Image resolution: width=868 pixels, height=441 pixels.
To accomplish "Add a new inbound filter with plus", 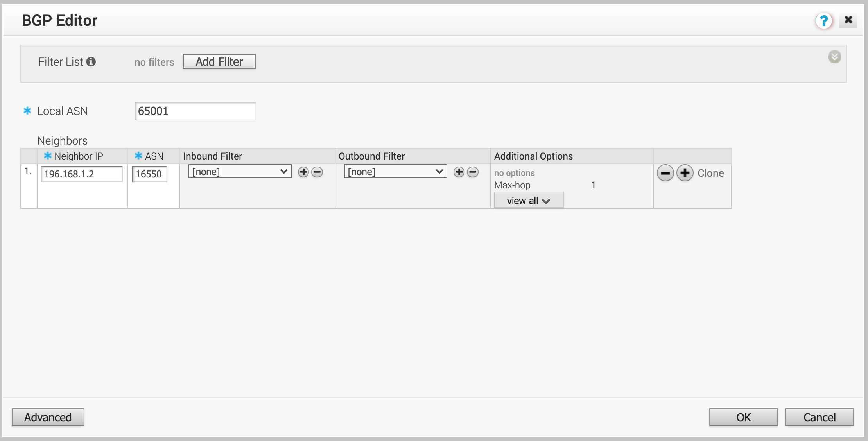I will (x=303, y=172).
